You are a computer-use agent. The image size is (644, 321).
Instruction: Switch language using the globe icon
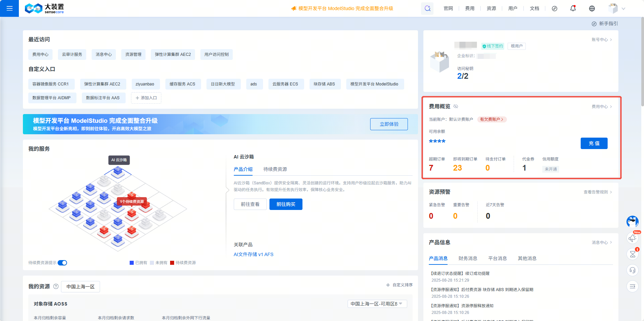pyautogui.click(x=592, y=8)
